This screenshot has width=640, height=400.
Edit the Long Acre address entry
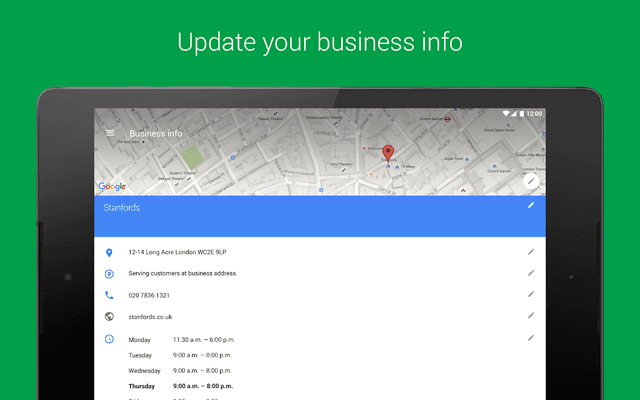click(x=531, y=252)
